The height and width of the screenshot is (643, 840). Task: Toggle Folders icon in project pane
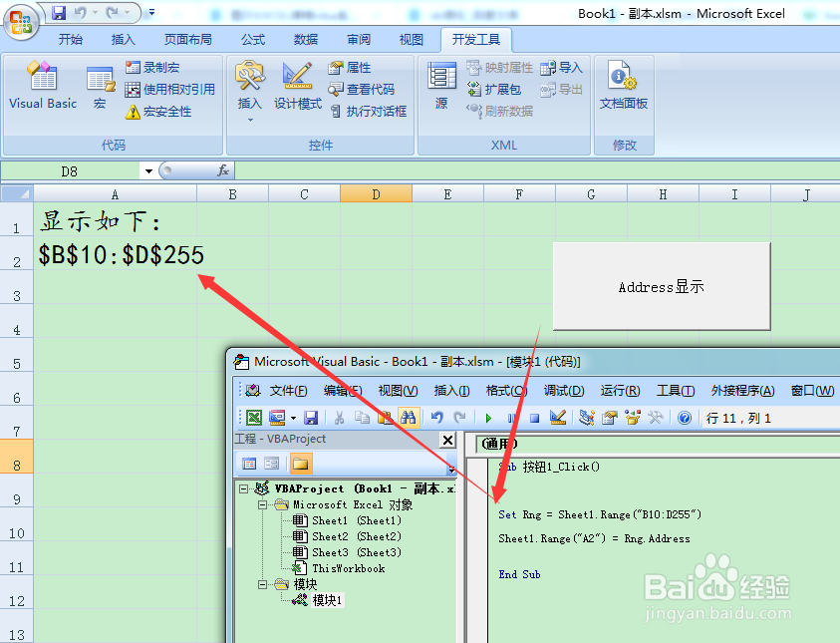(x=301, y=464)
